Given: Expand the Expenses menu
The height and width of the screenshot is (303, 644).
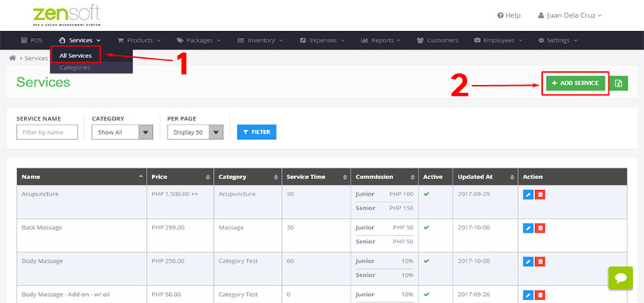Looking at the screenshot, I should tap(323, 40).
